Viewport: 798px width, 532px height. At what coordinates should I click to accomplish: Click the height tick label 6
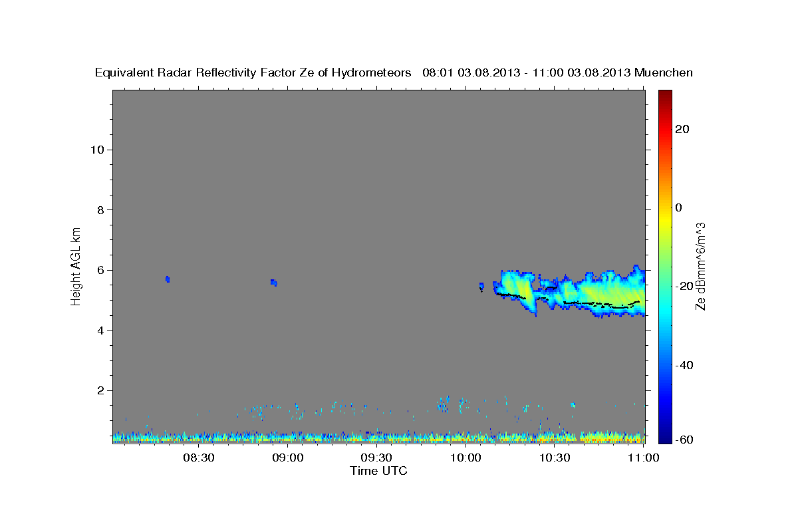[x=101, y=270]
